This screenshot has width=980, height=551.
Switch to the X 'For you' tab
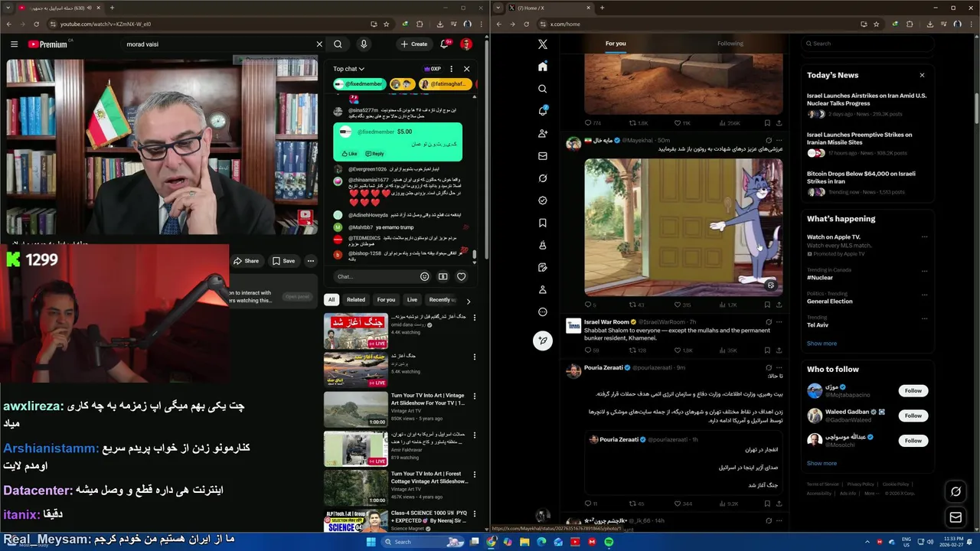point(616,44)
